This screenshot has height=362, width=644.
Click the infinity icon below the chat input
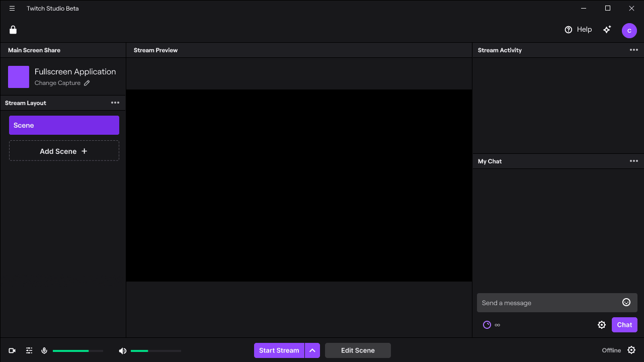(x=497, y=325)
